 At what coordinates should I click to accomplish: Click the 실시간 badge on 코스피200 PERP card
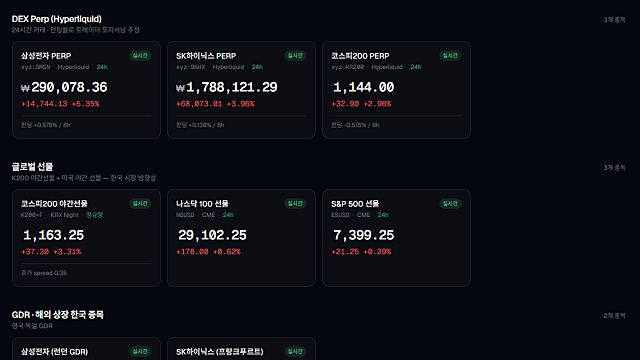(x=450, y=56)
